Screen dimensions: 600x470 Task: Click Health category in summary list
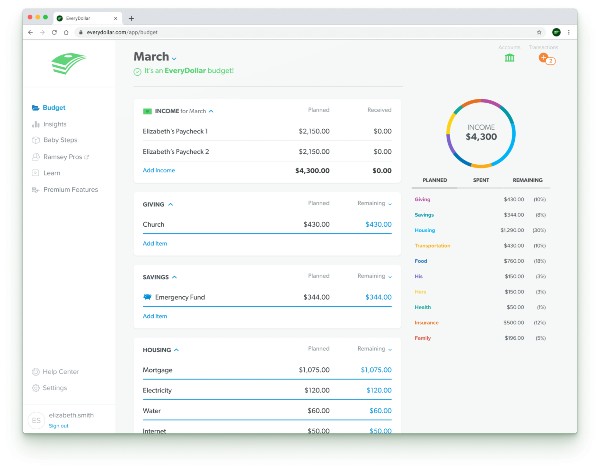422,307
